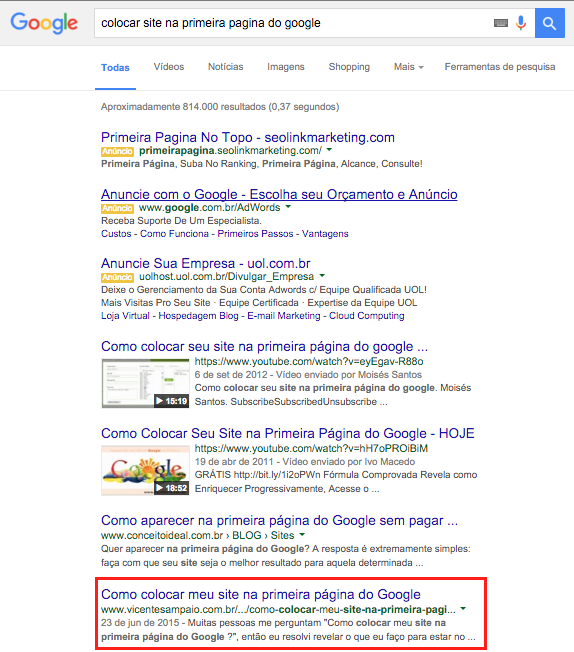Click the youtube.com/watch?v=eyEgav-R88o URL text
Image resolution: width=574 pixels, height=652 pixels.
[309, 361]
